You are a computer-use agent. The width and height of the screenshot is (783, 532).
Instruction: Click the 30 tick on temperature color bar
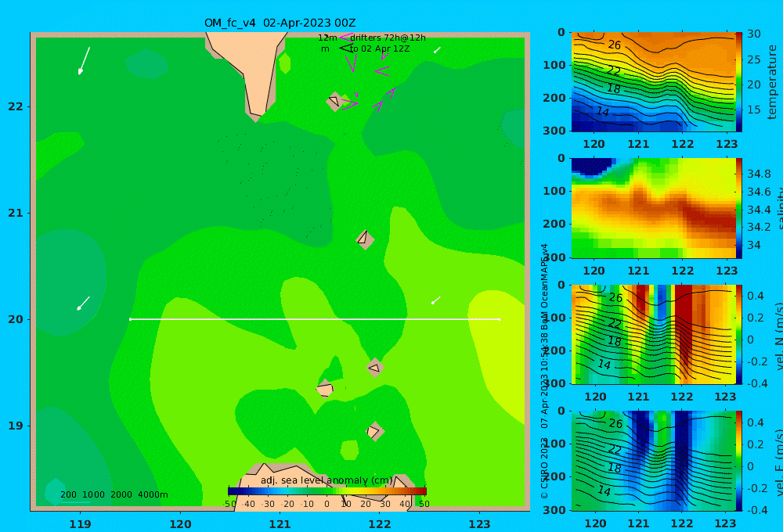point(754,34)
